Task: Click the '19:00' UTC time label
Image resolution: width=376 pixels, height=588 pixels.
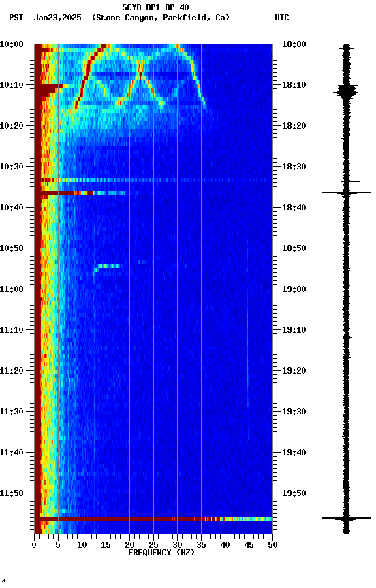Action: [x=294, y=289]
